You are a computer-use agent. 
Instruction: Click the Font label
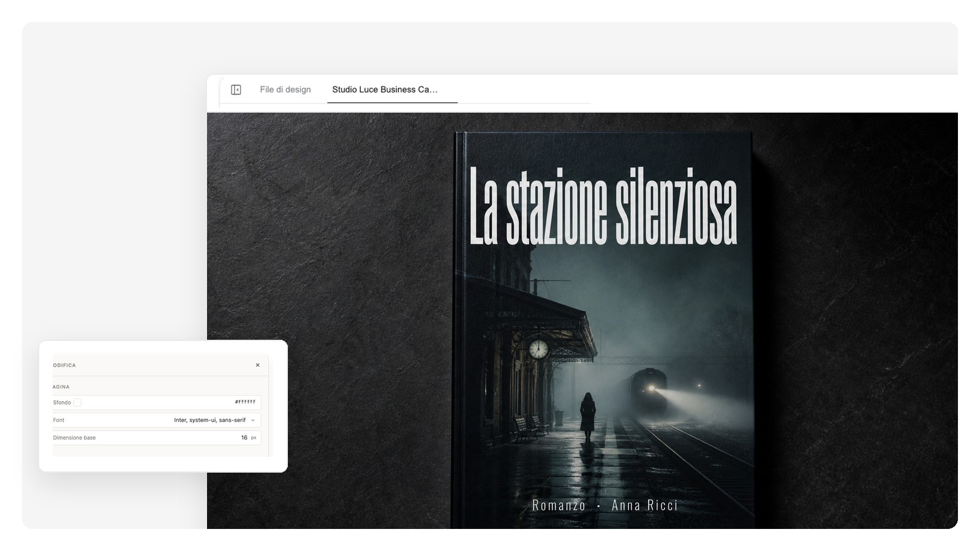[x=59, y=420]
